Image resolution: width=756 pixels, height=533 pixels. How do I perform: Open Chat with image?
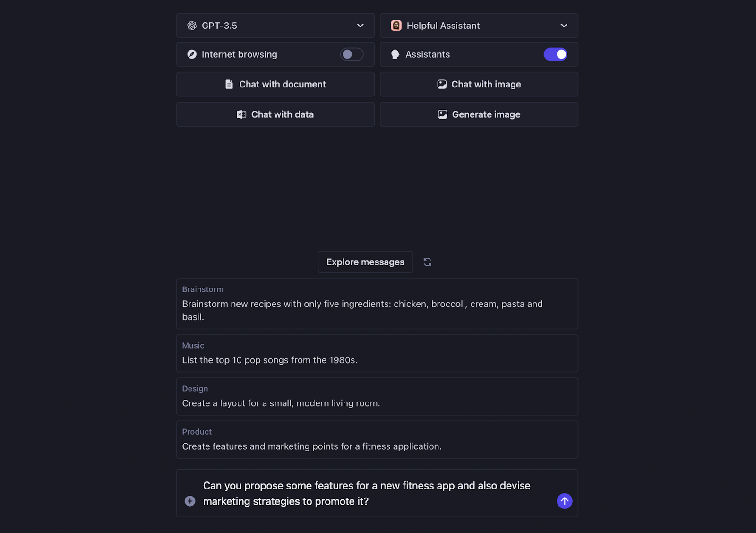(479, 84)
